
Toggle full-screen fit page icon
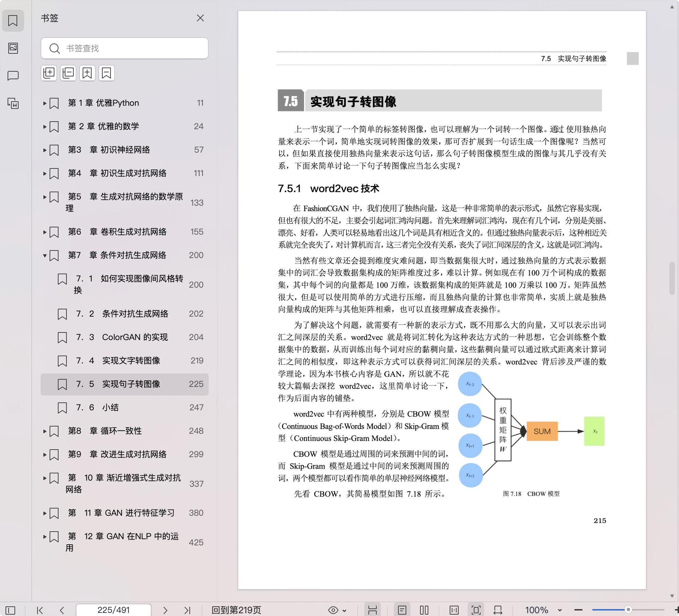click(x=476, y=610)
